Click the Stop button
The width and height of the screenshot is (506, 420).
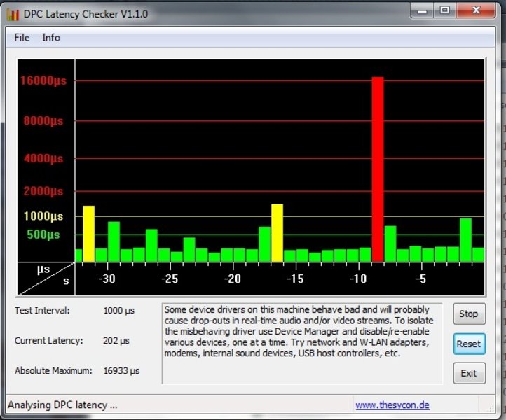[469, 314]
